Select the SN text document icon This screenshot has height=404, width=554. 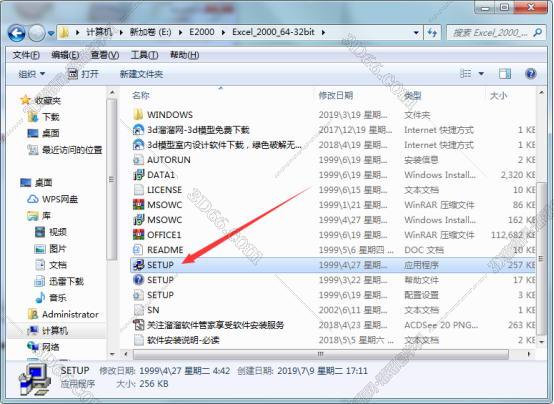point(138,310)
